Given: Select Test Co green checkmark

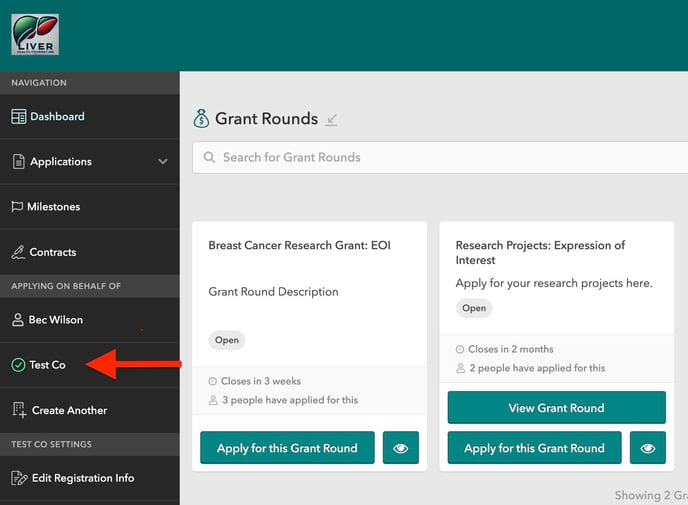Looking at the screenshot, I should point(18,365).
